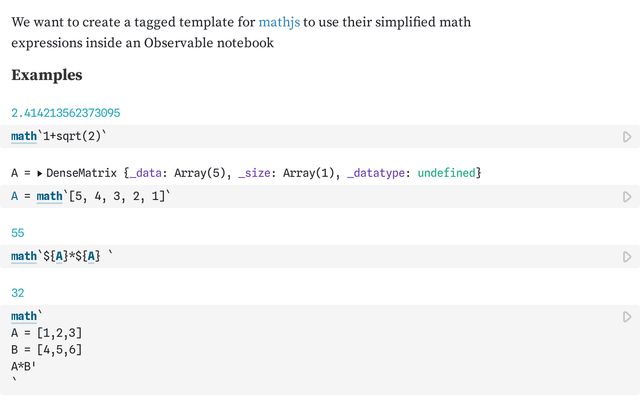Image resolution: width=640 pixels, height=400 pixels.
Task: Run the 1+sqrt(2) cell play icon
Action: 627,137
